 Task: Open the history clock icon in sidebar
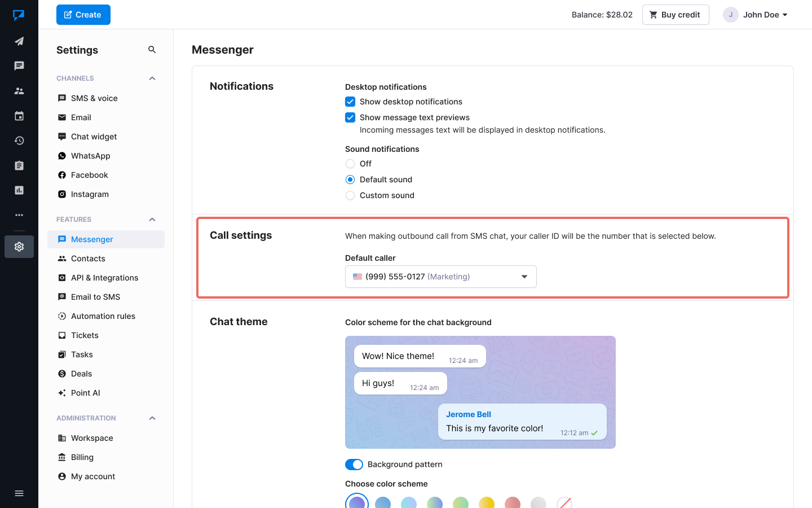[19, 141]
